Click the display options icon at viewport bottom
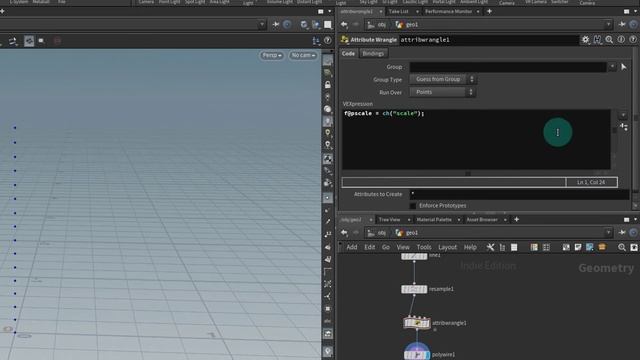 (x=327, y=351)
